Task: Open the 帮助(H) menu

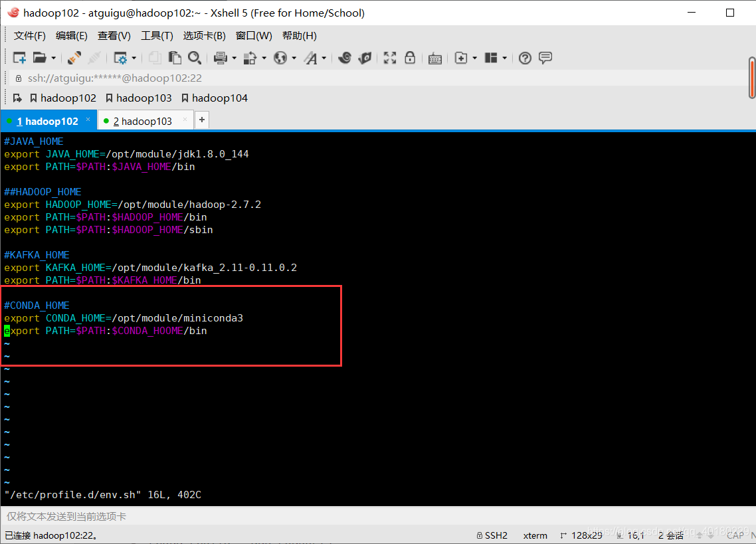Action: tap(300, 36)
